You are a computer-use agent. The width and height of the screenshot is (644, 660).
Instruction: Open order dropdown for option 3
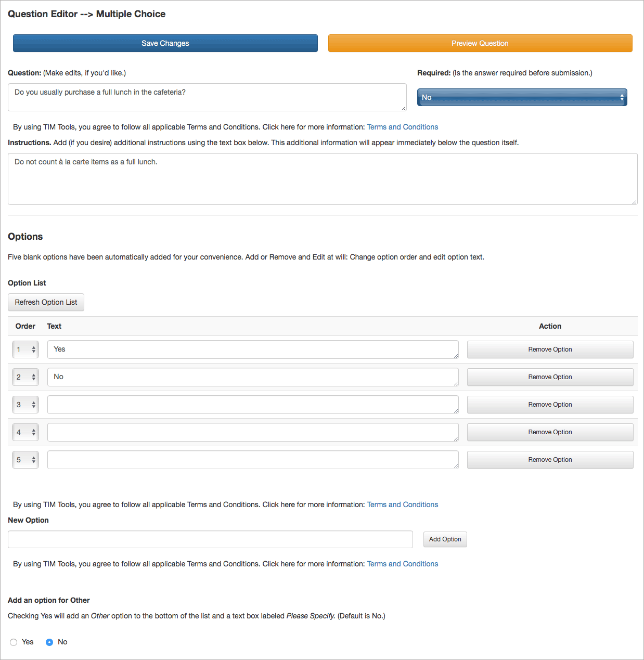pos(25,405)
